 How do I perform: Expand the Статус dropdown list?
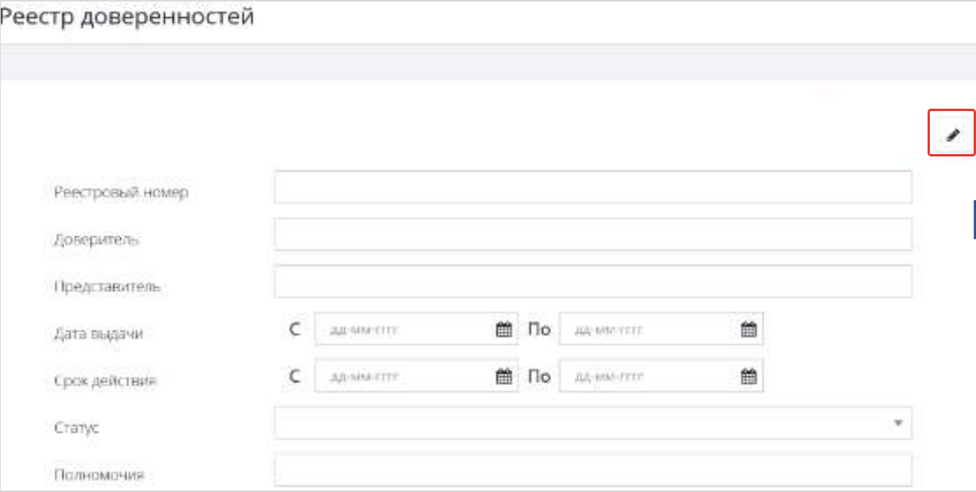898,424
